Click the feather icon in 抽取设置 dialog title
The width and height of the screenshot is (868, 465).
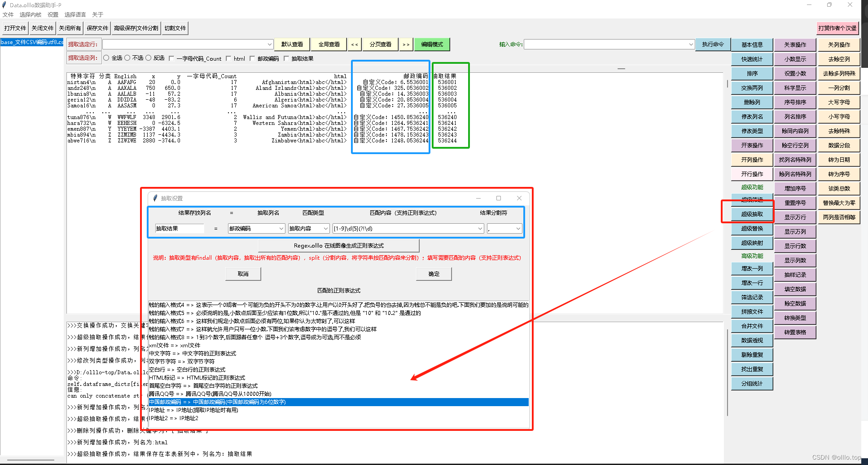pos(155,198)
